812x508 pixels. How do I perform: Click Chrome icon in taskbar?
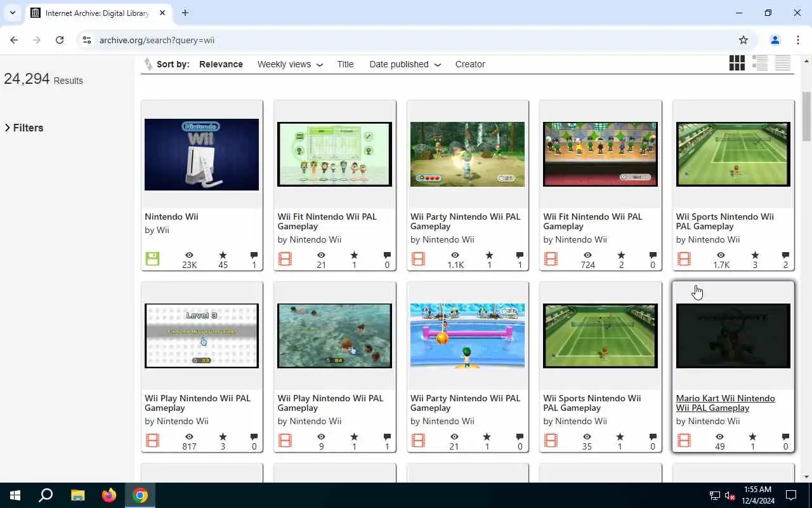click(140, 495)
